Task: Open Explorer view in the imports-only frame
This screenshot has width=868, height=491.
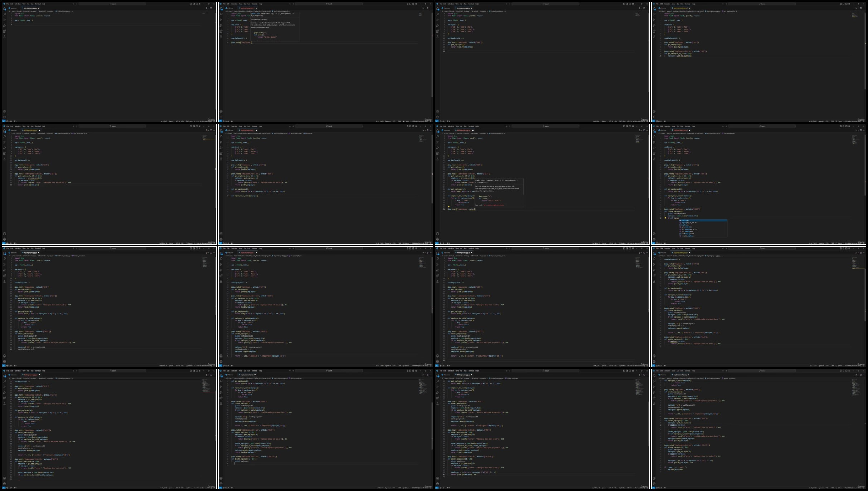Action: tap(4, 9)
